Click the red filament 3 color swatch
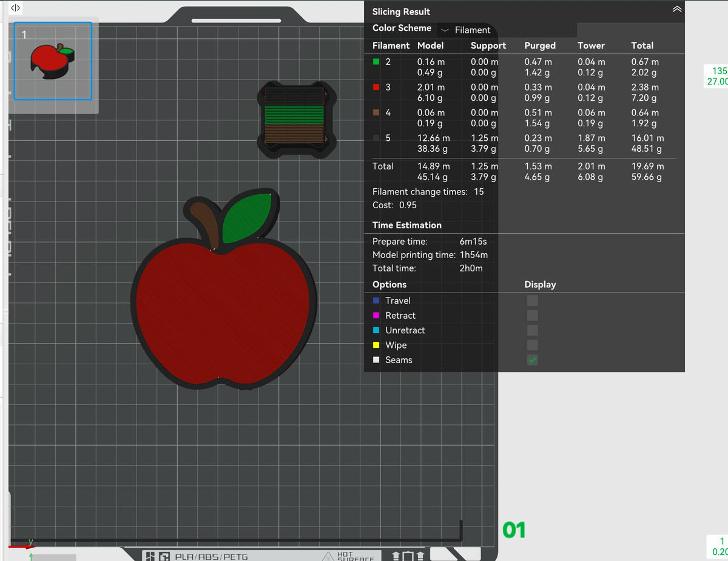The image size is (728, 561). point(376,87)
